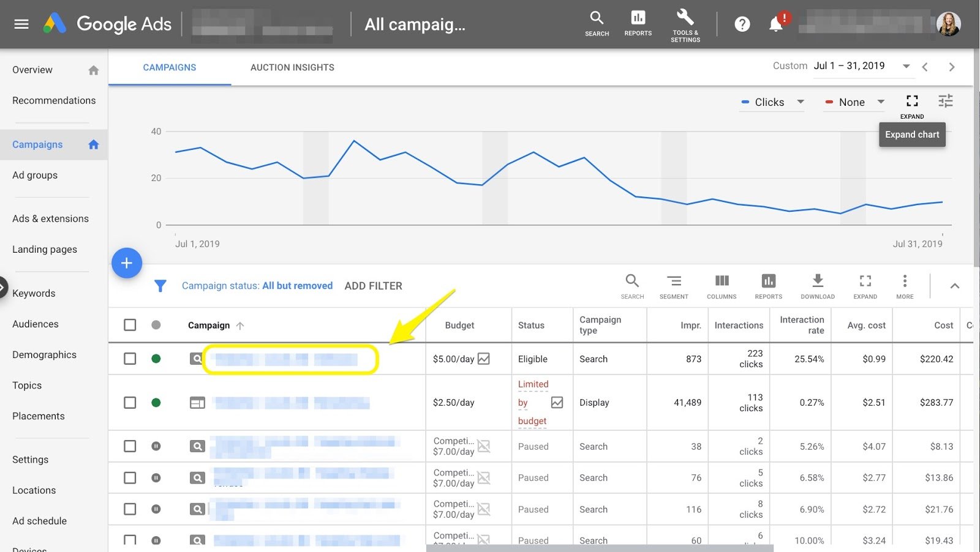Check paused campaign costing $13.86

coord(130,477)
